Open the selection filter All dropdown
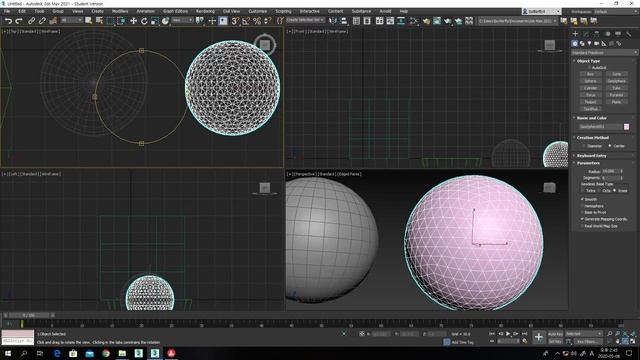This screenshot has height=360, width=640. (x=71, y=20)
